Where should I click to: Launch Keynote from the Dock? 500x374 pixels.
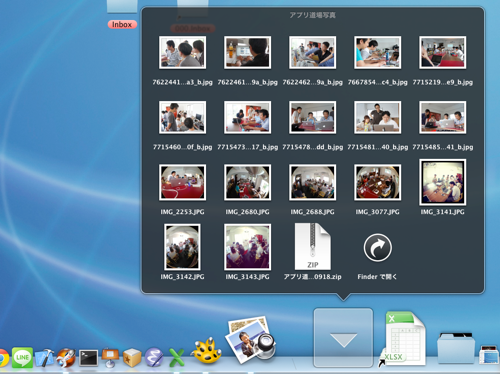click(110, 358)
